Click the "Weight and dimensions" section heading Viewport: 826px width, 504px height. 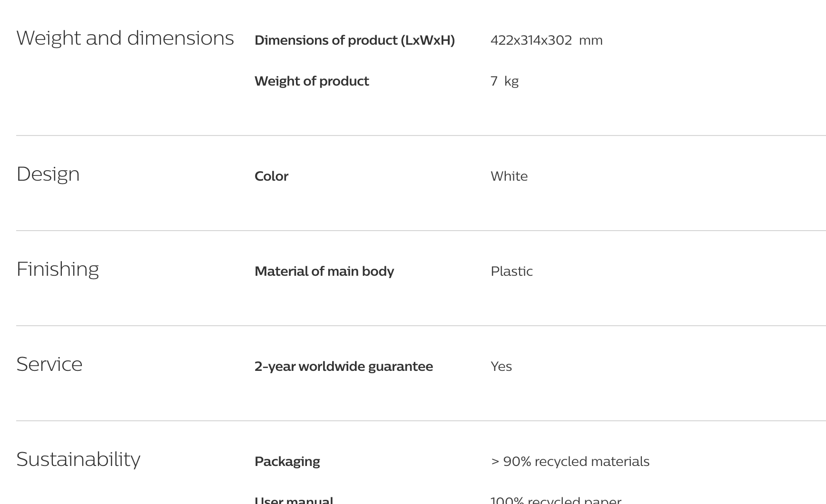125,38
